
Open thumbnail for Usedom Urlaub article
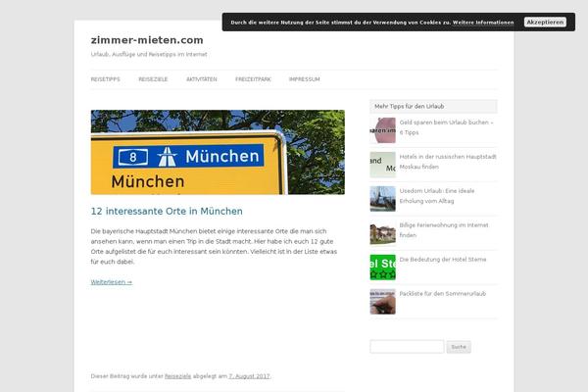click(383, 199)
